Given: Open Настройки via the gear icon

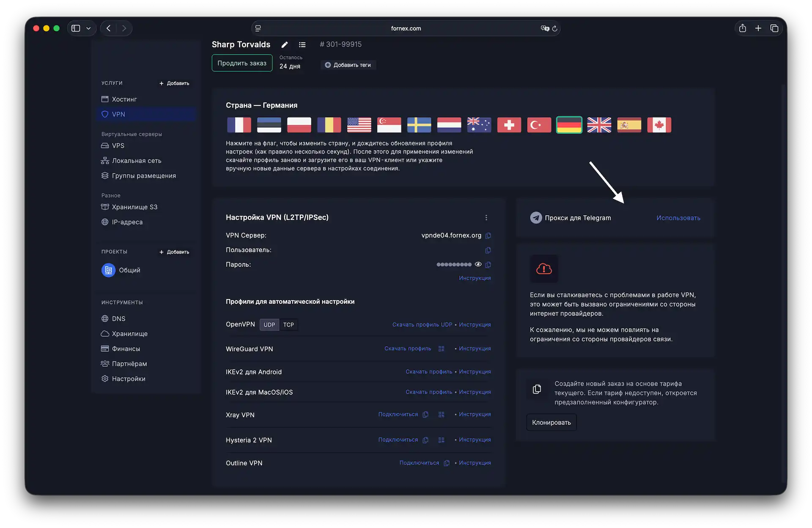Looking at the screenshot, I should [x=104, y=379].
